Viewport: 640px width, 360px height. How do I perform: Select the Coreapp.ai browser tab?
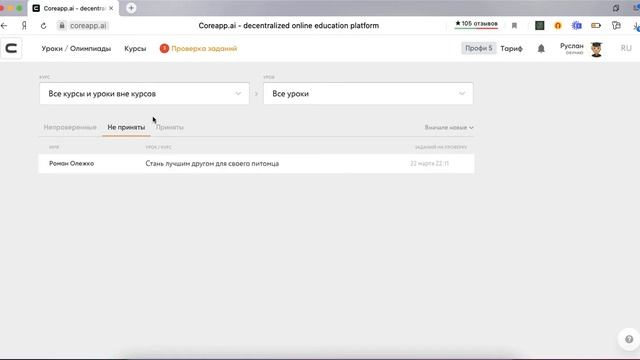[73, 8]
